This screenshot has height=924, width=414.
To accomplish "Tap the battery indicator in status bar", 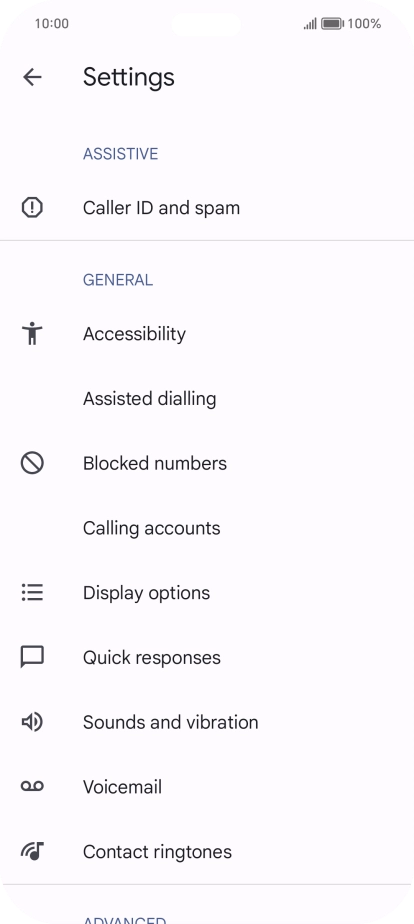I will pos(333,24).
